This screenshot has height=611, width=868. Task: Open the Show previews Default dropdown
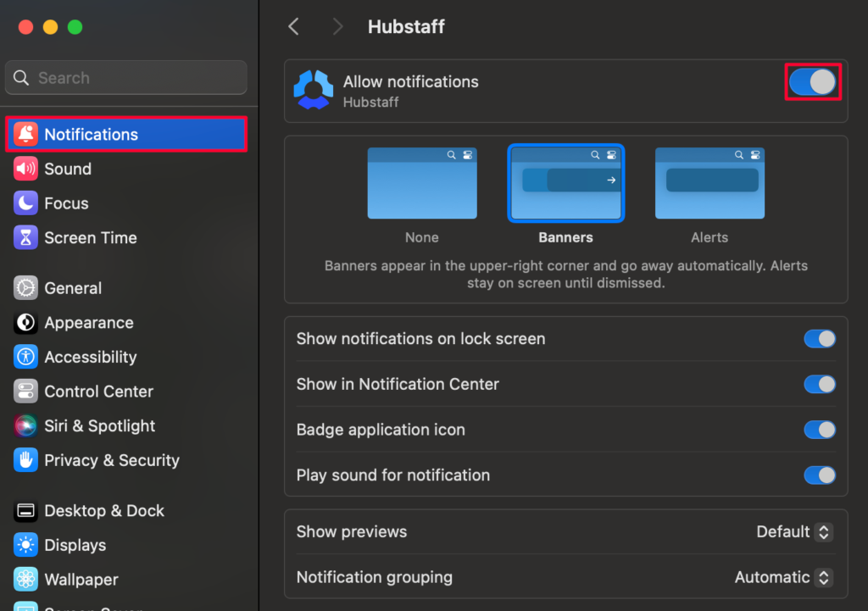pyautogui.click(x=795, y=532)
